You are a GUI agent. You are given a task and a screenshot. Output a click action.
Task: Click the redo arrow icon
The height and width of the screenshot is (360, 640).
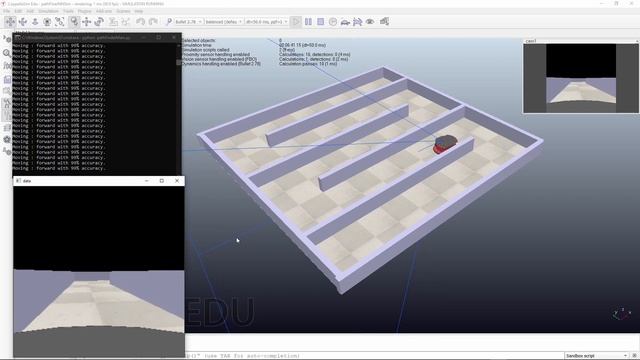pos(153,22)
